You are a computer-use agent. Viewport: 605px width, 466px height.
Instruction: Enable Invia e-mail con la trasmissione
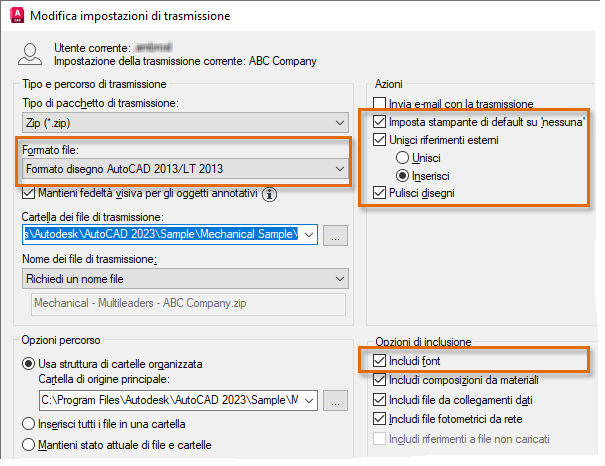tap(379, 103)
